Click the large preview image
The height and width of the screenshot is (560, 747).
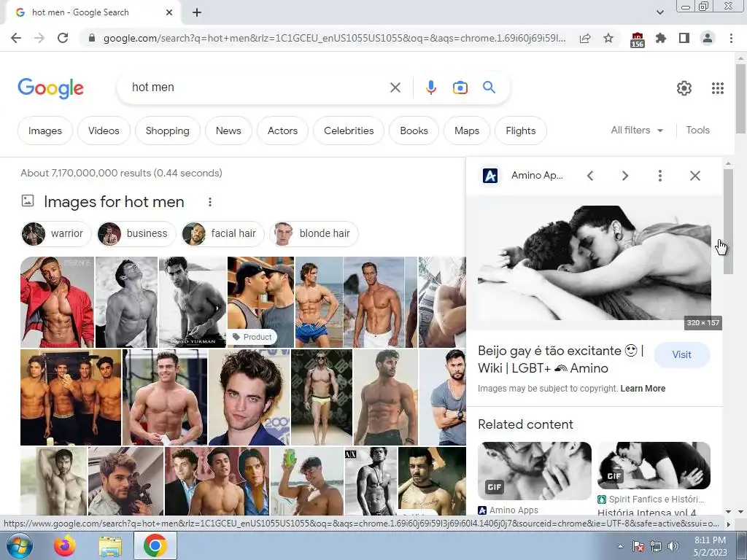click(594, 262)
